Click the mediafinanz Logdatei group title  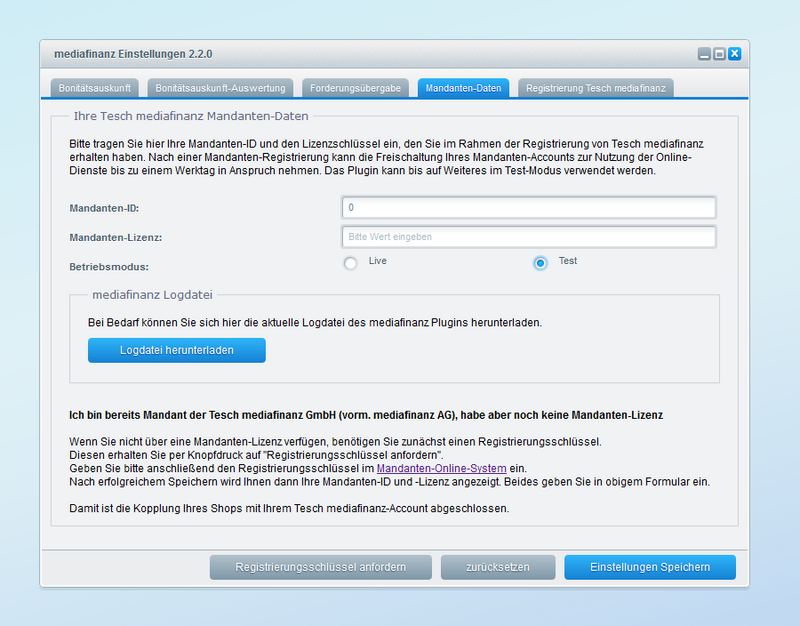tap(152, 295)
